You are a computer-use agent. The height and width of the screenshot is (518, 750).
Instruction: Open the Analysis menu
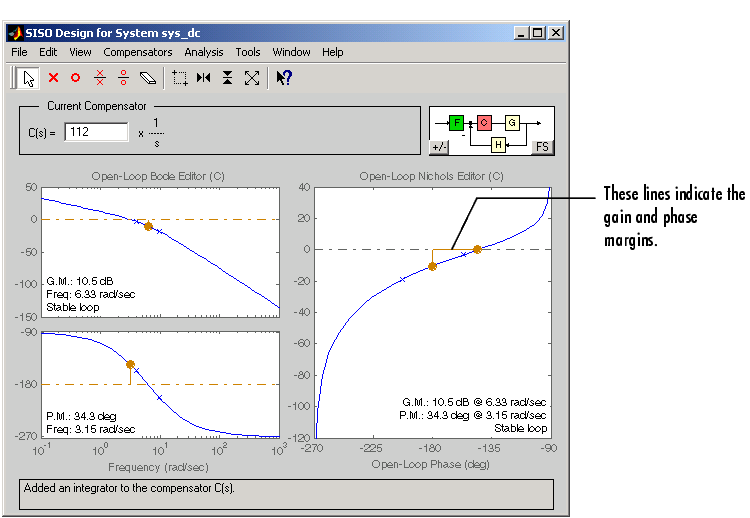click(x=204, y=52)
